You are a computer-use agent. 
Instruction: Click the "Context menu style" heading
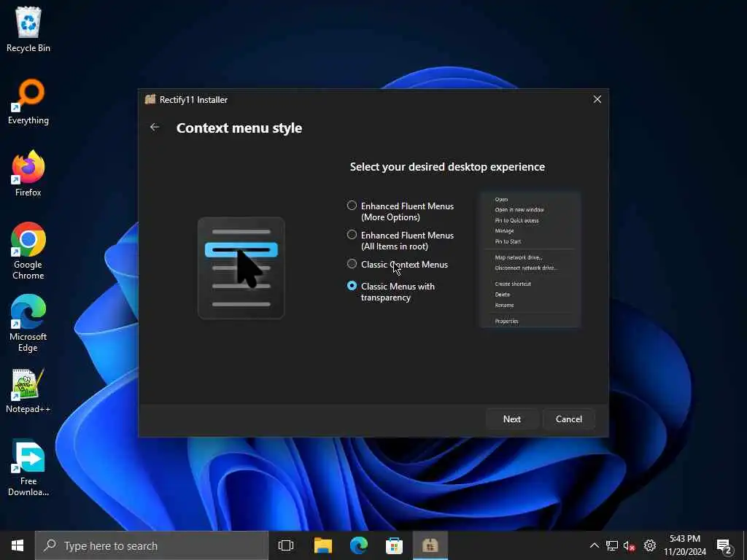coord(239,128)
